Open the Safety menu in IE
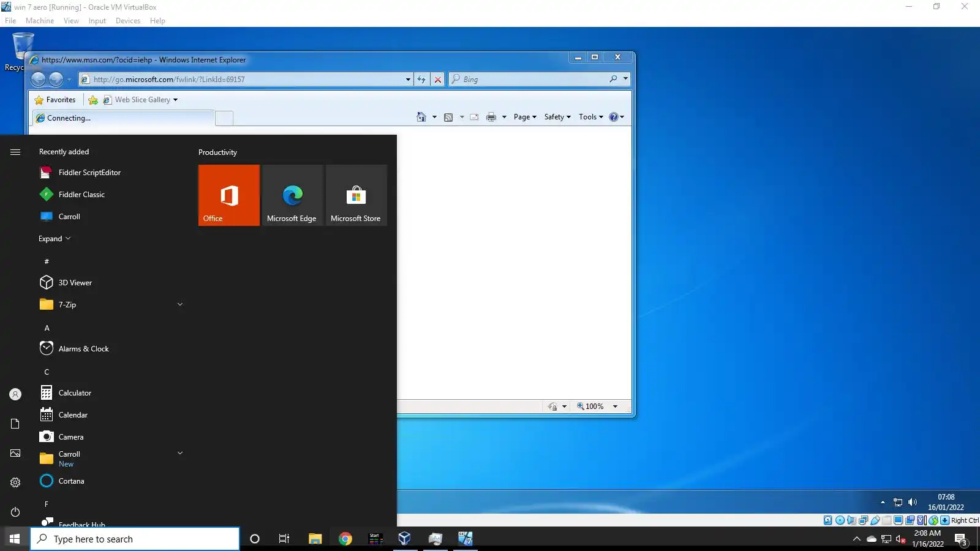The image size is (980, 551). [x=557, y=117]
